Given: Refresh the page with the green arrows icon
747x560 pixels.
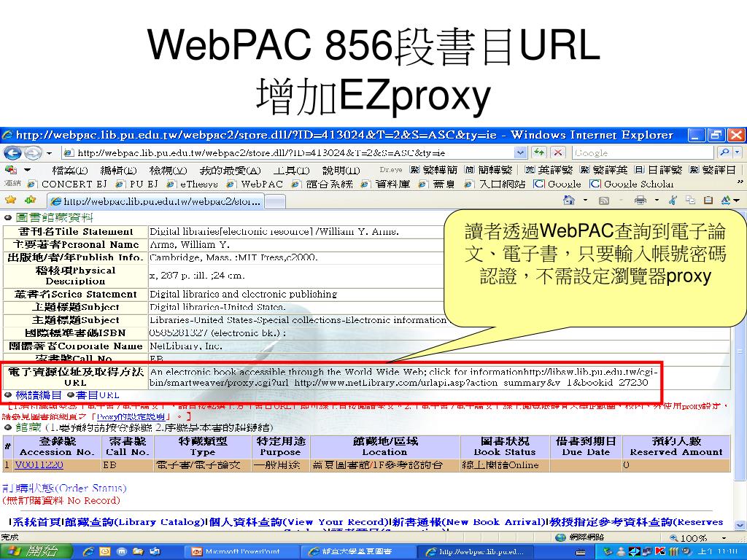Looking at the screenshot, I should (x=539, y=153).
